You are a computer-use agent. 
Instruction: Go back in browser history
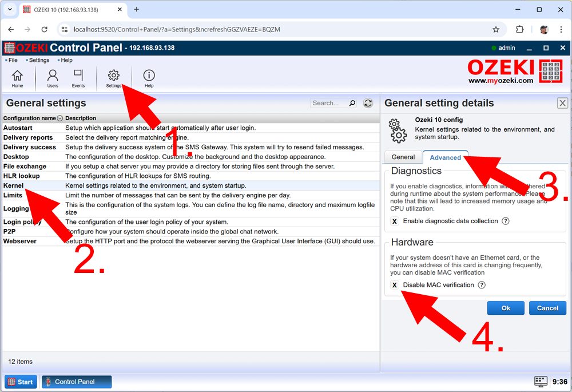11,30
